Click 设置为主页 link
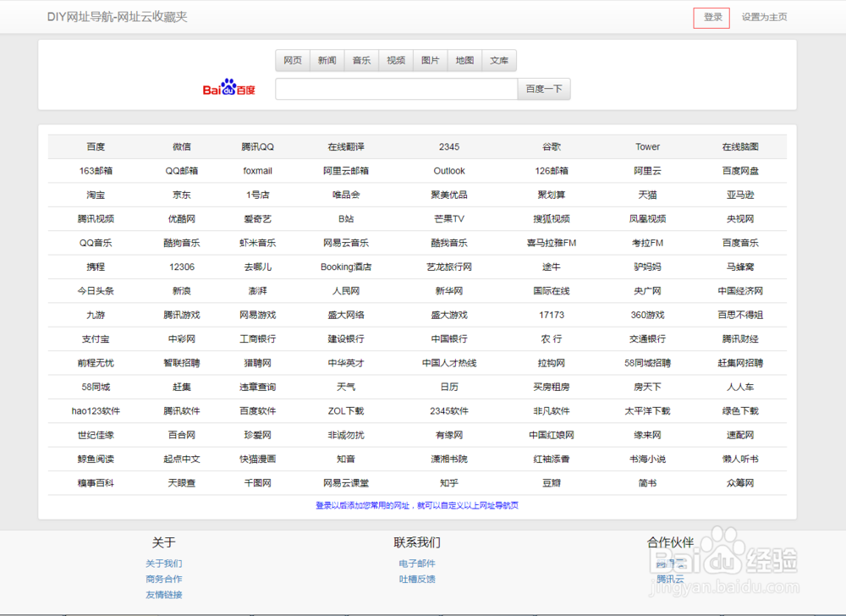846x616 pixels. 764,17
